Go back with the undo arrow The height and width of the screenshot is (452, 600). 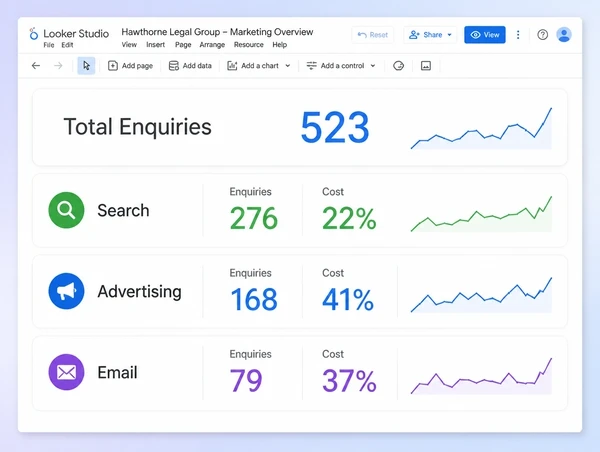(36, 66)
